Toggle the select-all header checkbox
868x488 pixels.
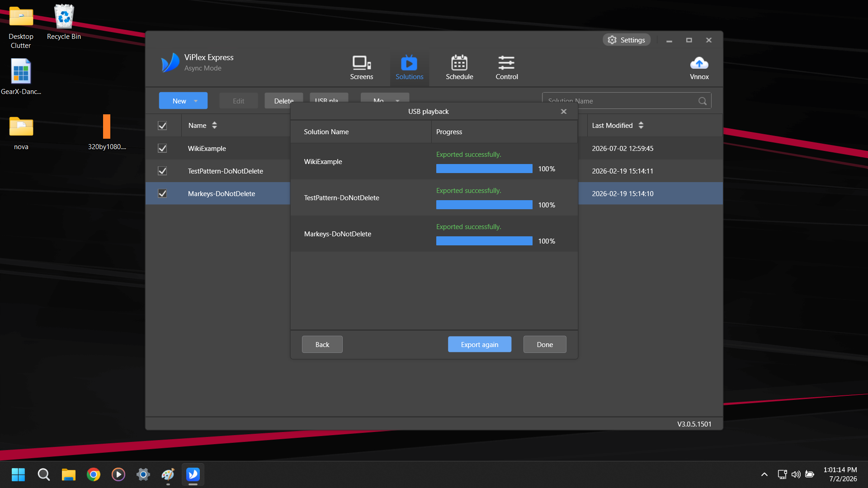pyautogui.click(x=162, y=126)
